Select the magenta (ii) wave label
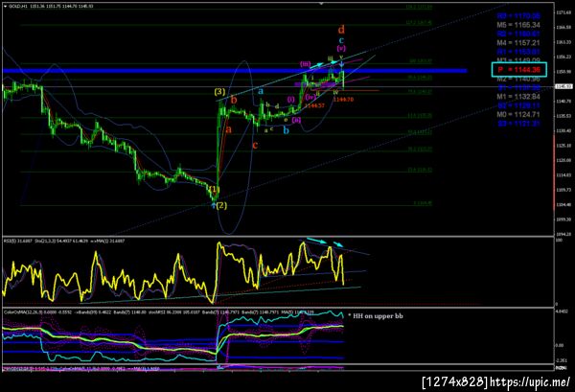The width and height of the screenshot is (575, 392). pyautogui.click(x=296, y=120)
